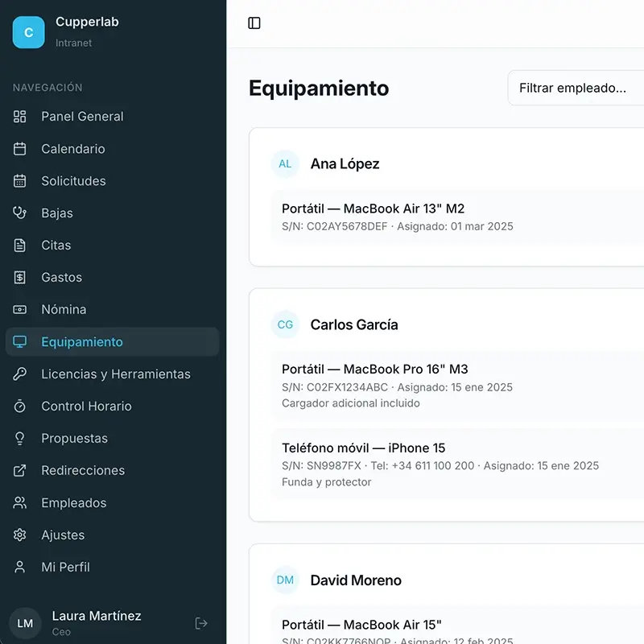Image resolution: width=644 pixels, height=644 pixels.
Task: Navigate to Bajas
Action: click(112, 213)
